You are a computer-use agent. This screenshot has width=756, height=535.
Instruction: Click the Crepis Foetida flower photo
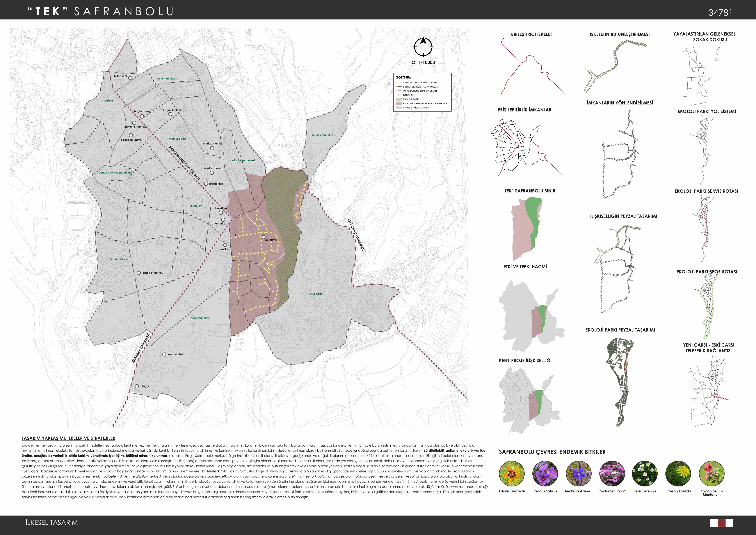[678, 474]
